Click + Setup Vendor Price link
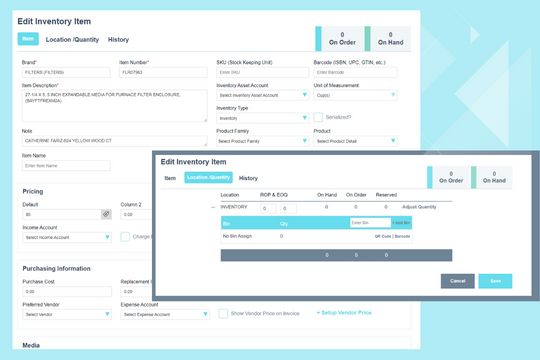The height and width of the screenshot is (360, 540). (x=344, y=313)
